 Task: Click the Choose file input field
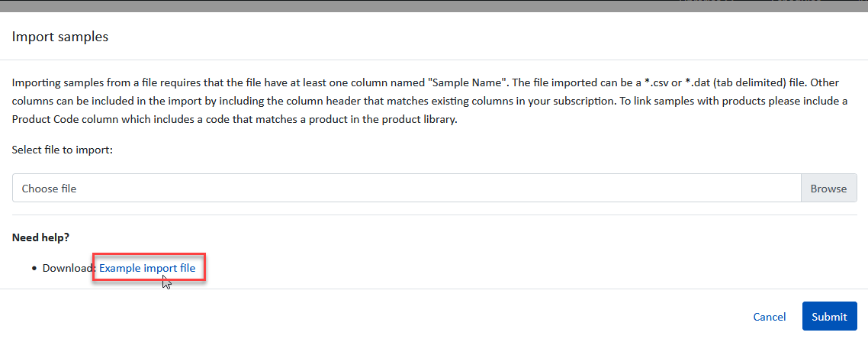pyautogui.click(x=406, y=188)
